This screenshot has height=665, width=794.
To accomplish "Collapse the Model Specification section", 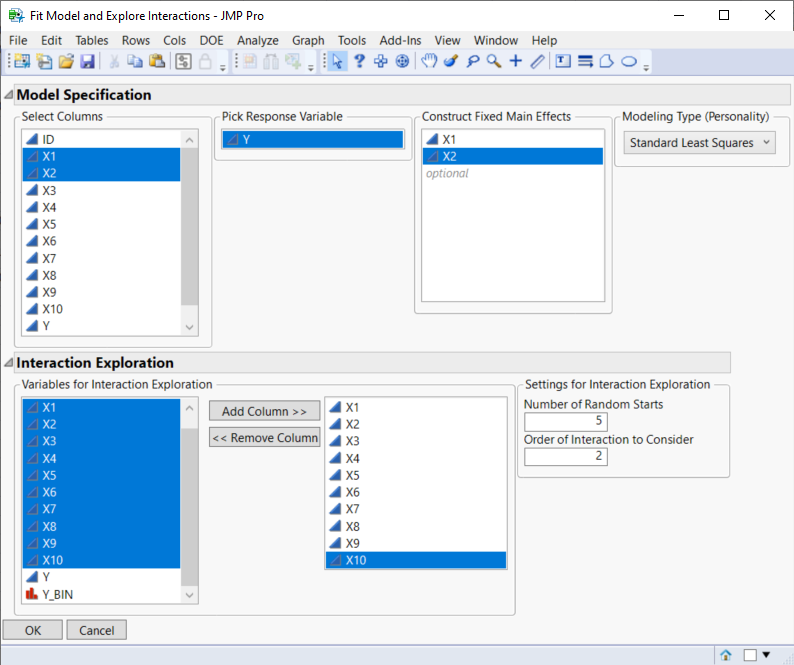I will 9,95.
